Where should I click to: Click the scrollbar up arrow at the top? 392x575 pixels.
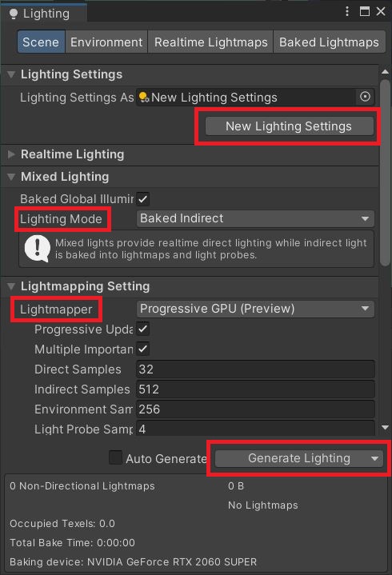[x=385, y=71]
